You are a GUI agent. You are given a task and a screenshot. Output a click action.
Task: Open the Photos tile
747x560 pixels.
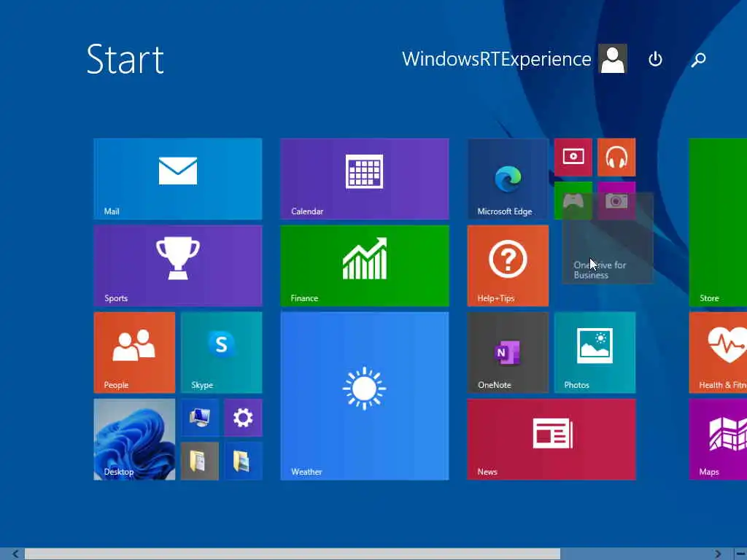point(595,352)
